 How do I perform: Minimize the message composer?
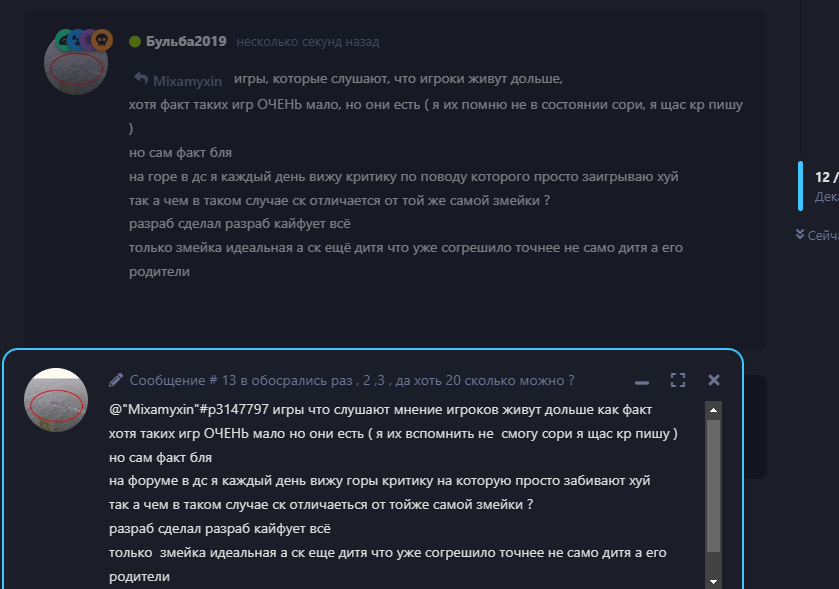[642, 382]
